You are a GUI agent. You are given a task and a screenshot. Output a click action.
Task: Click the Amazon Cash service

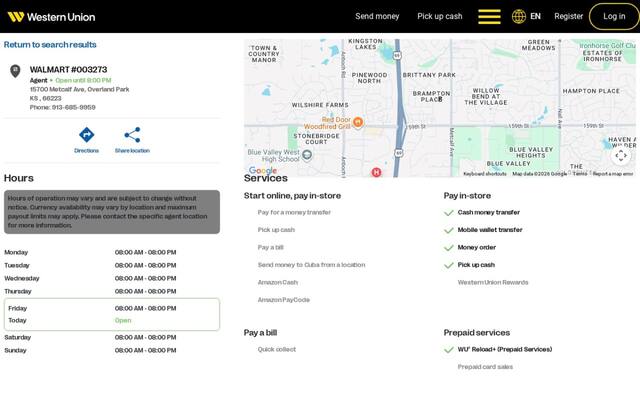coord(278,282)
